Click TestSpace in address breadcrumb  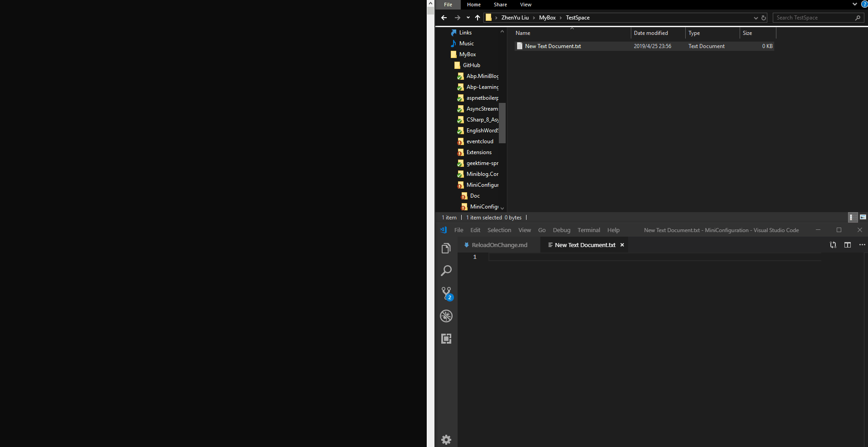[x=577, y=18]
